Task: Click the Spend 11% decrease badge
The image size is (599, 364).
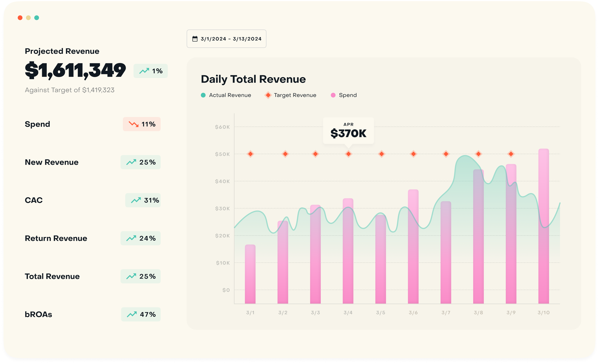Action: pyautogui.click(x=142, y=124)
